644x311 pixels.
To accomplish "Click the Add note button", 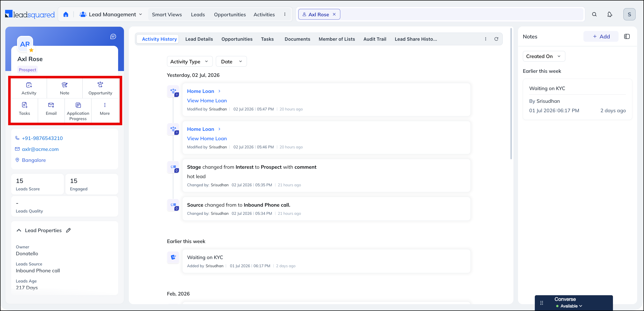I will click(x=601, y=36).
